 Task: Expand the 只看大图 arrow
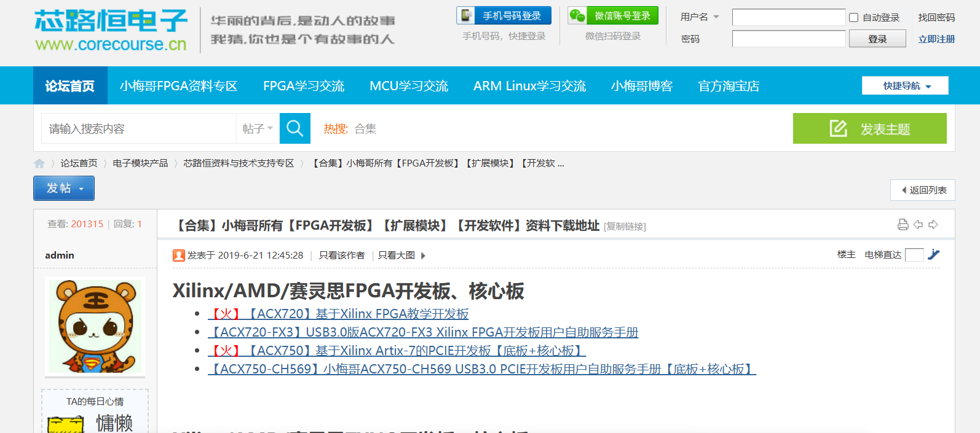(423, 256)
